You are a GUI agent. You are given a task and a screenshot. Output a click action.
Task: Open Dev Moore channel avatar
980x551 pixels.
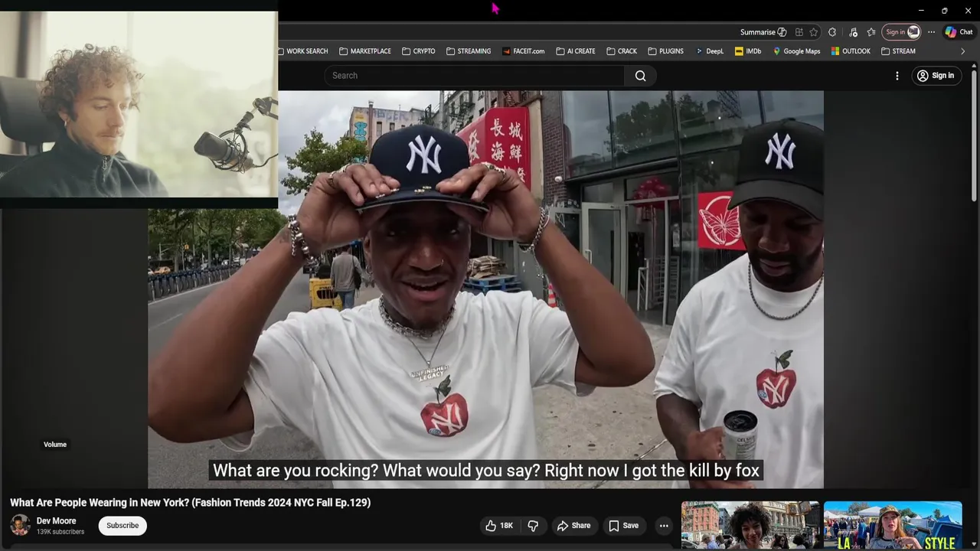[x=21, y=525]
